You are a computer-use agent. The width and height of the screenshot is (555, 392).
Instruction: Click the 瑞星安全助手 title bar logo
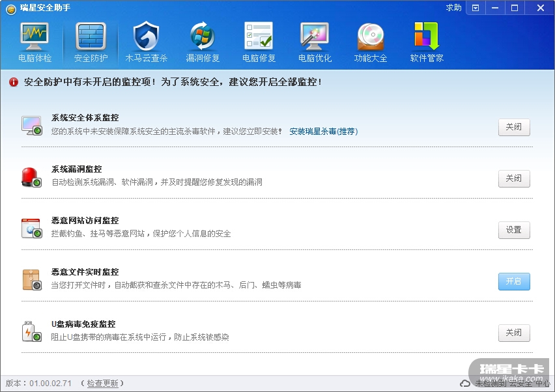(11, 9)
